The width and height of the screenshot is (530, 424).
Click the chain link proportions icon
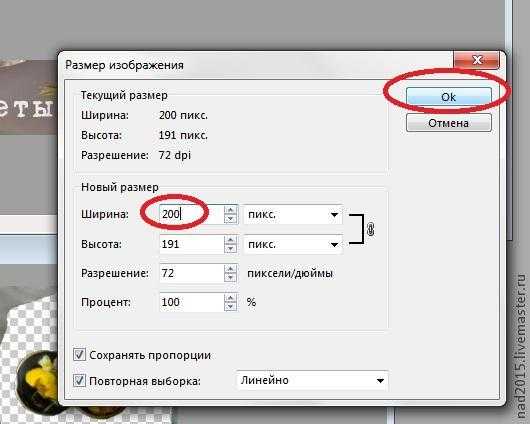(x=370, y=229)
